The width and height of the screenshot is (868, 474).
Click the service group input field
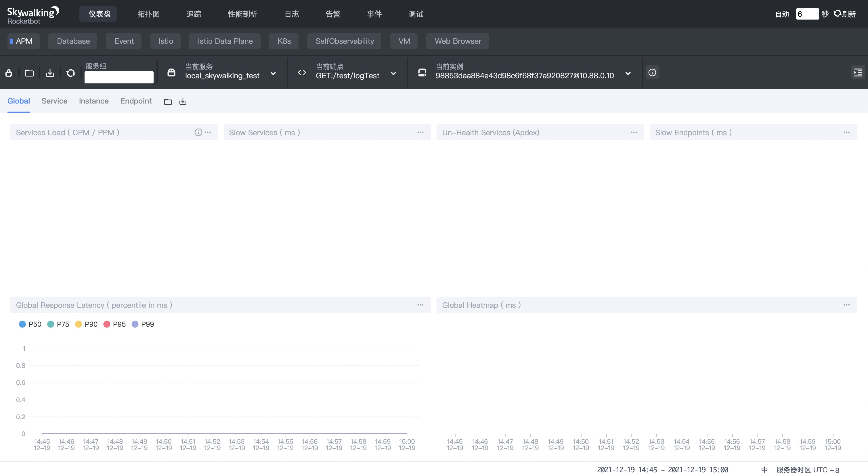(x=118, y=77)
